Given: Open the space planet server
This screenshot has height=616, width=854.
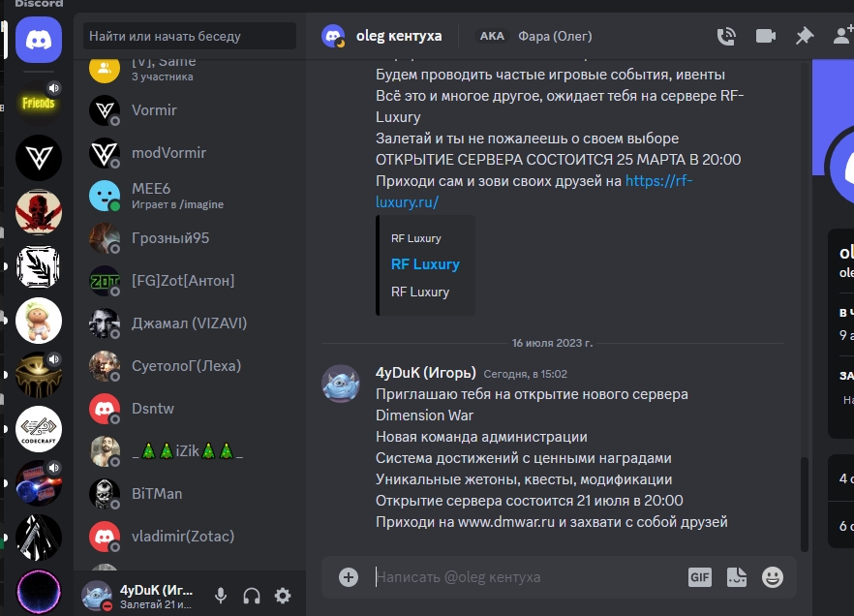Looking at the screenshot, I should 38,483.
